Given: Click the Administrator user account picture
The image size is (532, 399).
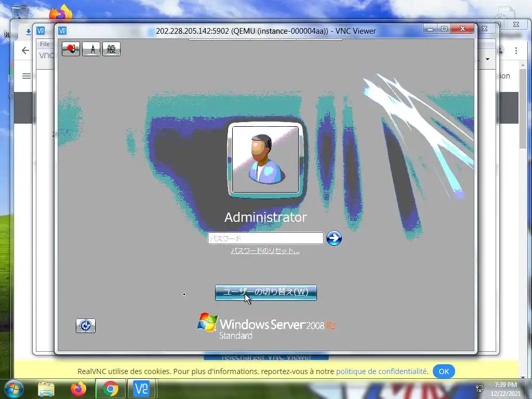Looking at the screenshot, I should (x=265, y=159).
